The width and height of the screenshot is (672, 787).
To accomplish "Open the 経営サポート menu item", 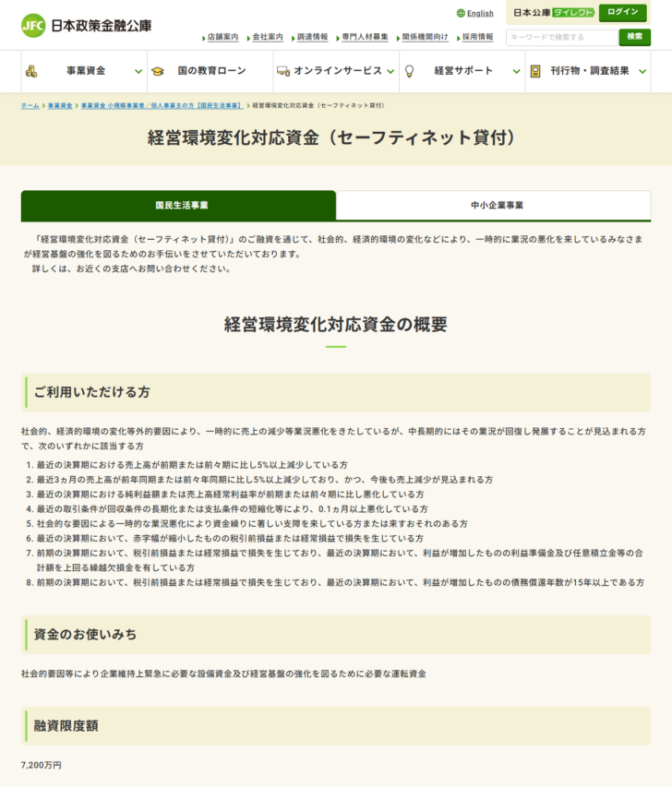I will click(462, 71).
